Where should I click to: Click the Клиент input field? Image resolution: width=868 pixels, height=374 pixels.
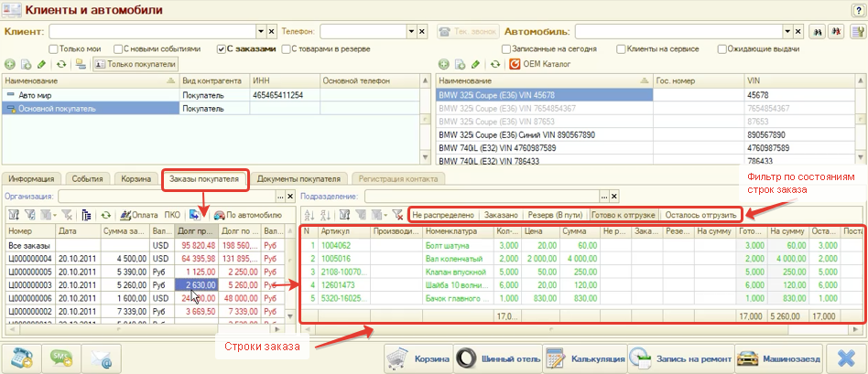(x=153, y=31)
